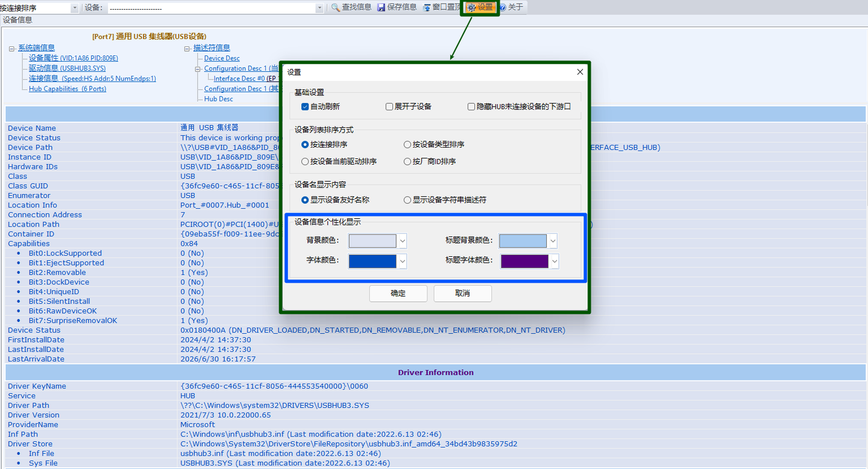
Task: Click the Driver Information section header
Action: (436, 373)
